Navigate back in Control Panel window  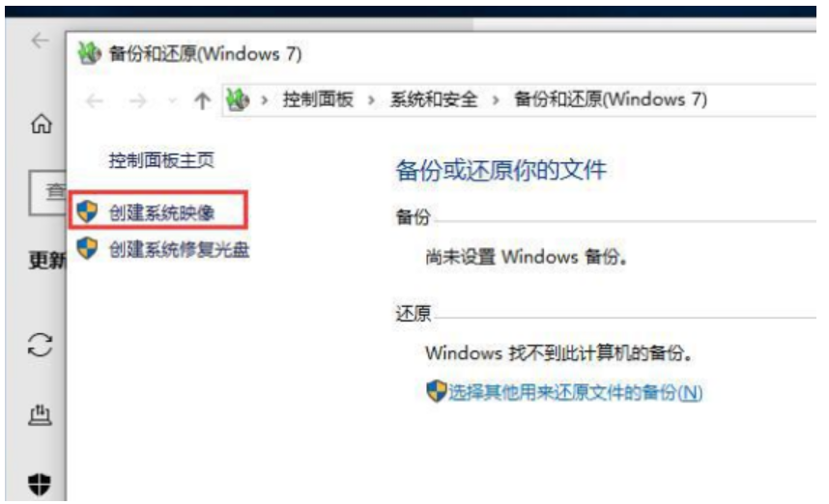coord(95,100)
